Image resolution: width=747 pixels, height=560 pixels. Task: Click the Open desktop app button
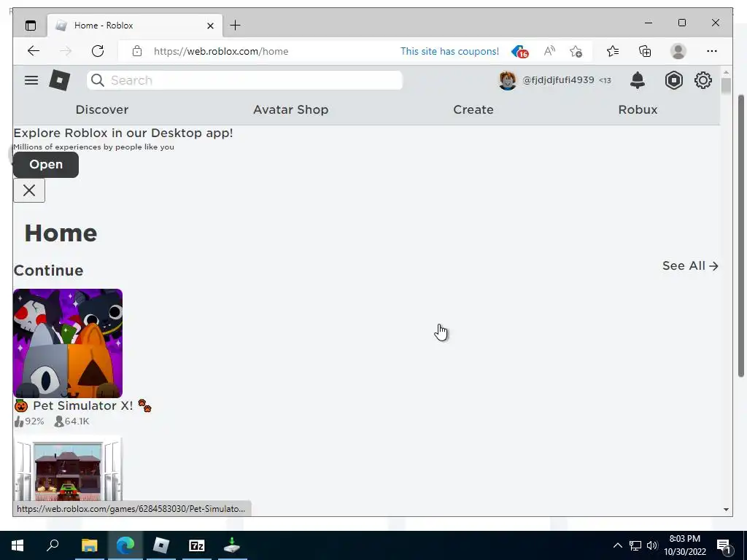46,165
